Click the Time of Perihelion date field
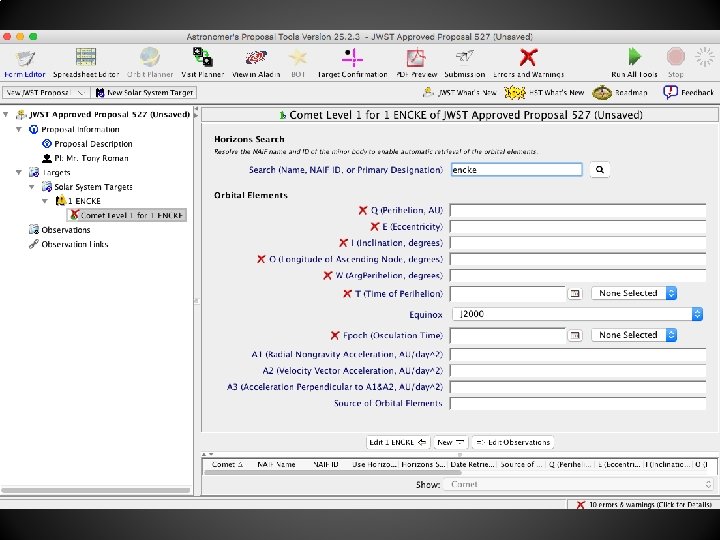This screenshot has height=540, width=720. click(x=508, y=293)
